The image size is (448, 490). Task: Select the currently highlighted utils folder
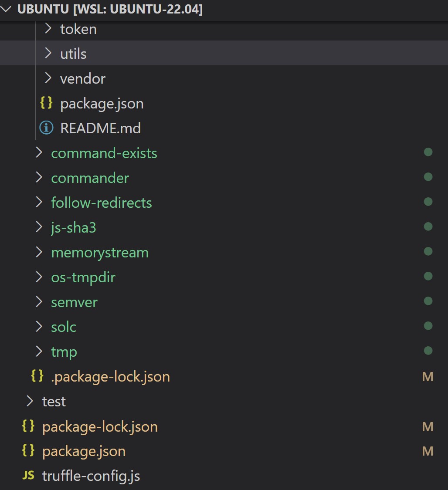pos(73,53)
